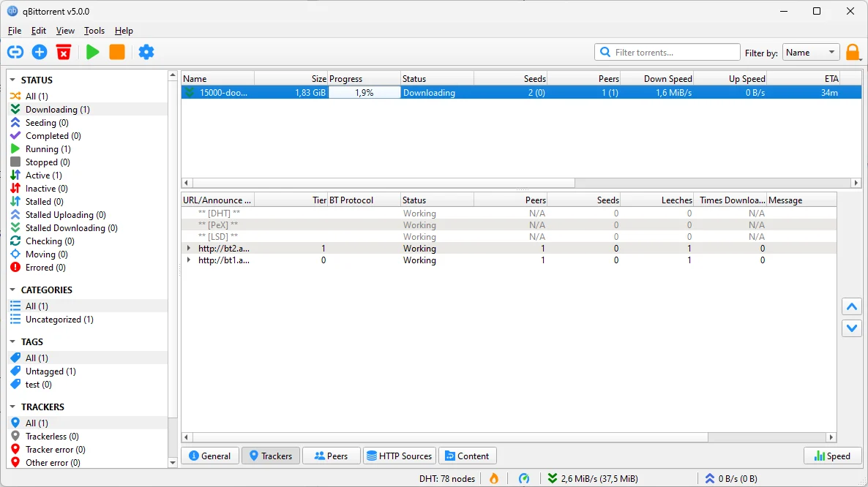
Task: Open the orange lock icon dropdown arrow
Action: point(860,58)
